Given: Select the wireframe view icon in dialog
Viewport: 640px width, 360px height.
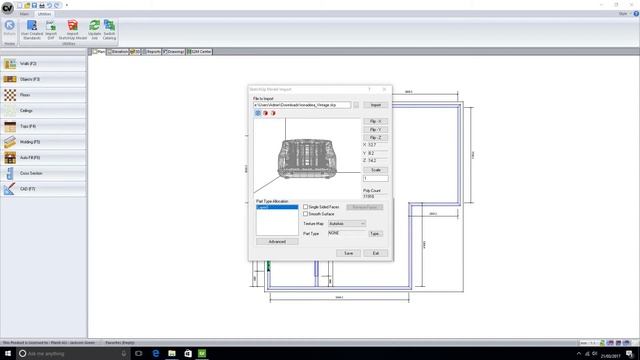Looking at the screenshot, I should pos(258,113).
